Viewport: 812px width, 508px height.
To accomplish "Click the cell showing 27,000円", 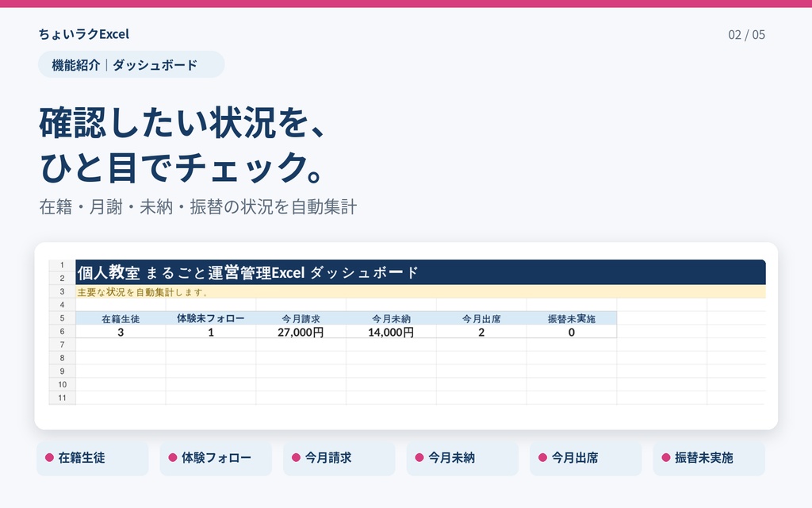I will (x=301, y=332).
